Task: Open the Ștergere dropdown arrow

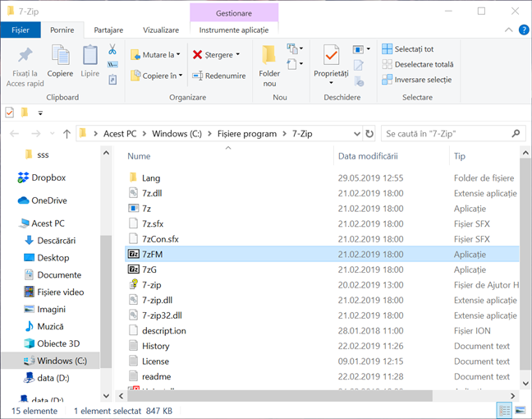Action: (238, 54)
